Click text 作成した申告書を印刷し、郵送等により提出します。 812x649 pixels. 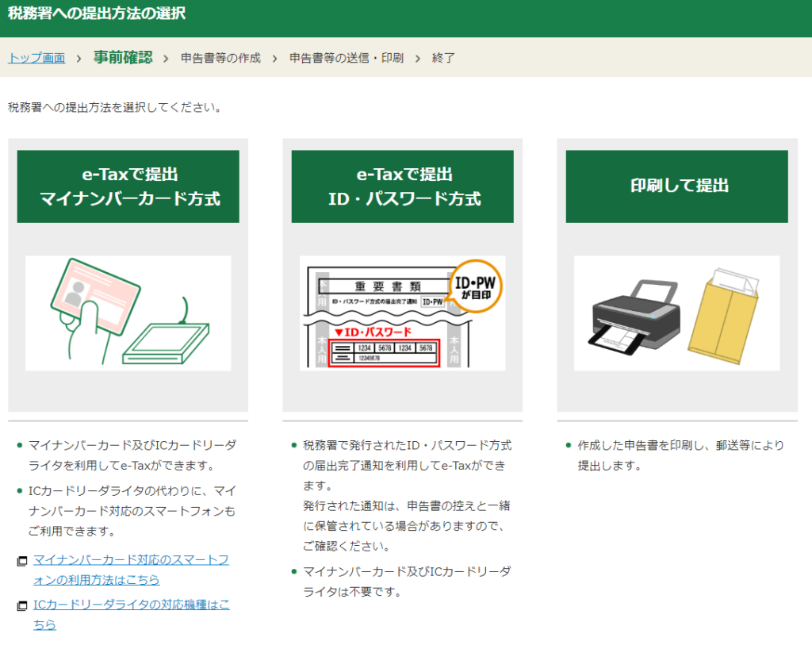681,455
